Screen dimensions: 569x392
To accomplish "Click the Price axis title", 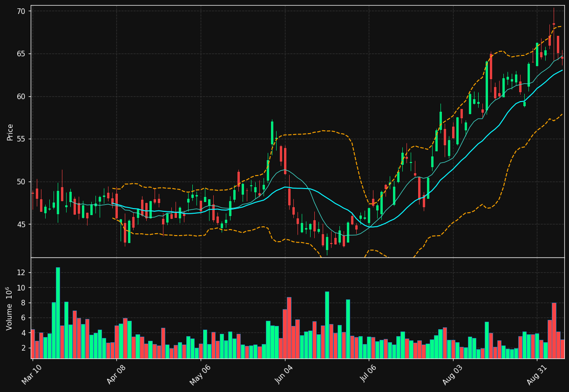I will coord(10,132).
